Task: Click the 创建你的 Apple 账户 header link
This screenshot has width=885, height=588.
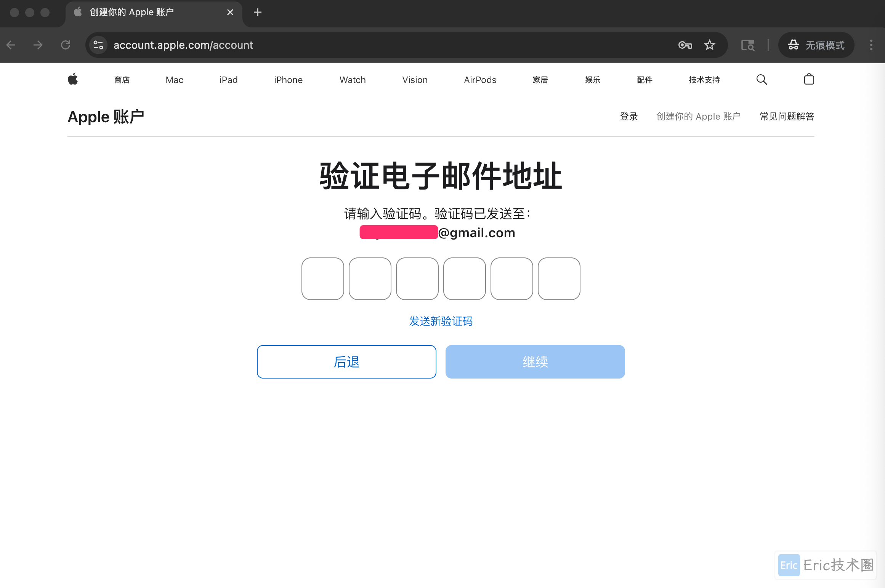Action: [x=699, y=117]
